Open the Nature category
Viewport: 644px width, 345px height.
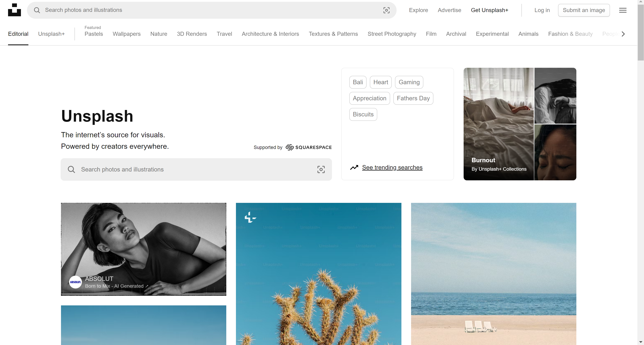tap(159, 34)
